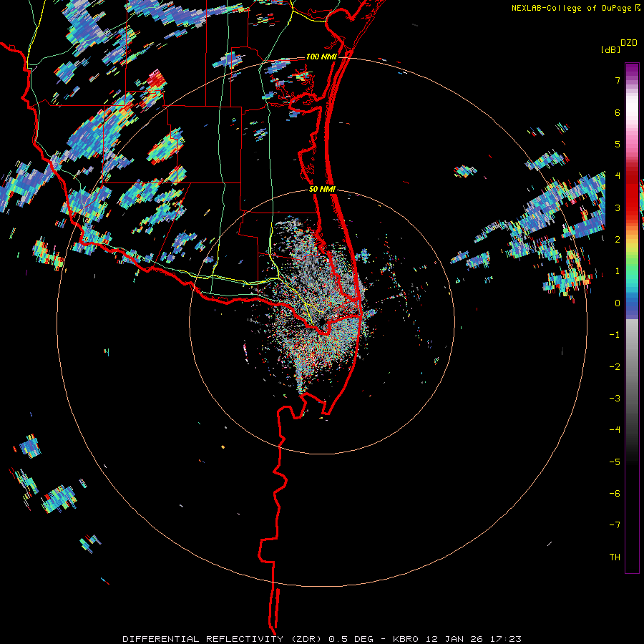Click the KBRO radar site identifier
Screen dimensions: 644x644
(x=406, y=639)
